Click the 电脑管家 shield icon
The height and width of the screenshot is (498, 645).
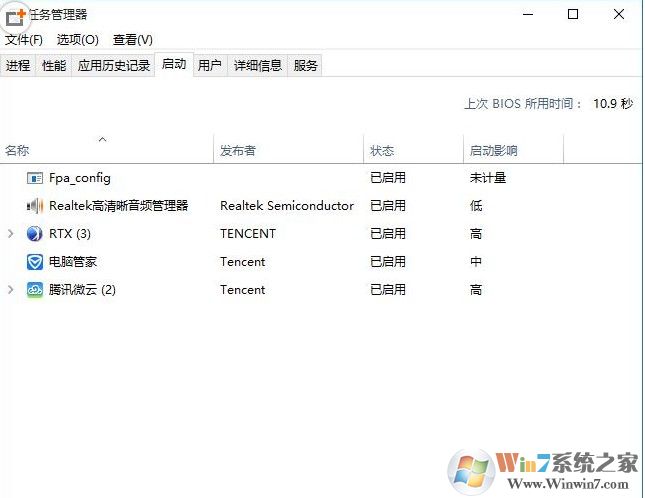[x=35, y=262]
